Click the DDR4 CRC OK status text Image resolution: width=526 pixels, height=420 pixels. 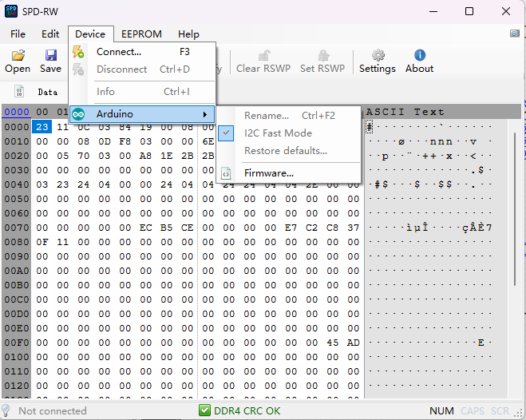[247, 411]
